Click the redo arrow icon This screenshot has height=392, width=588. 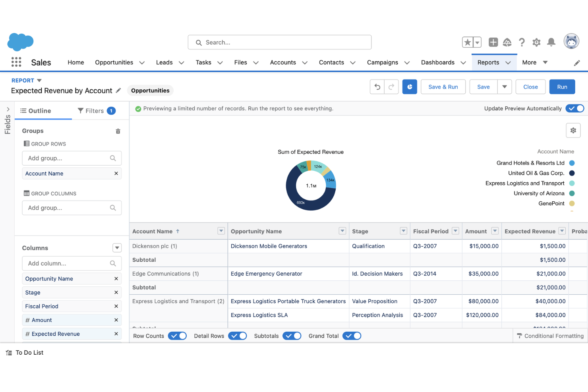click(391, 87)
